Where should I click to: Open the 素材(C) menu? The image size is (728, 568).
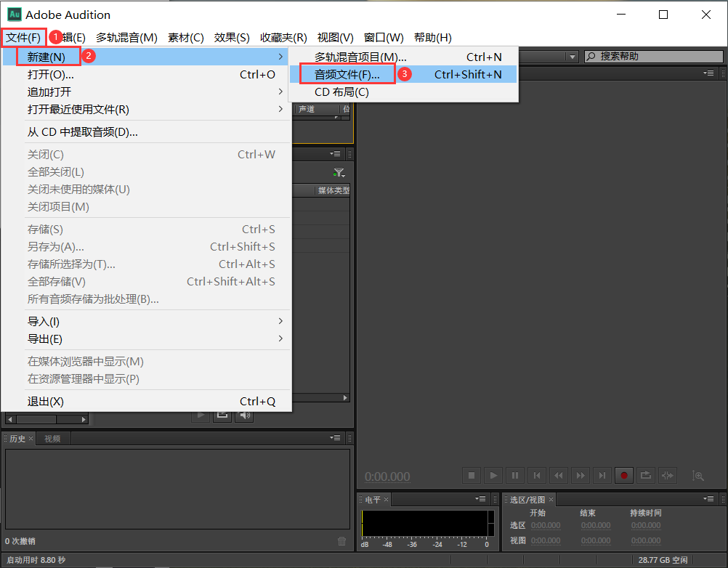click(186, 38)
